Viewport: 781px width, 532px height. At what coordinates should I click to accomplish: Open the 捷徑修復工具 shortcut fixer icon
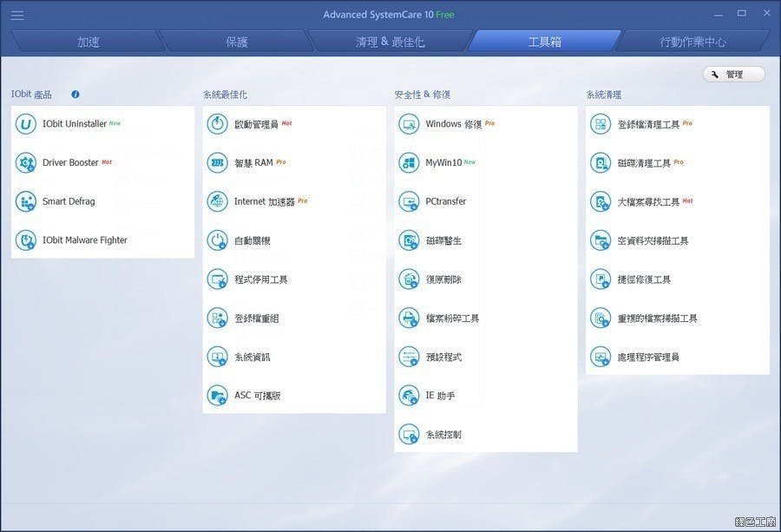point(601,279)
